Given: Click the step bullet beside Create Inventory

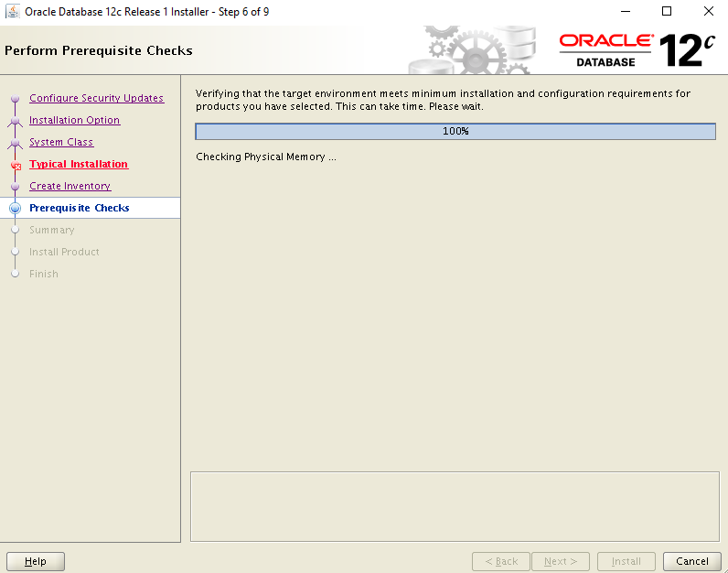Looking at the screenshot, I should pyautogui.click(x=16, y=187).
